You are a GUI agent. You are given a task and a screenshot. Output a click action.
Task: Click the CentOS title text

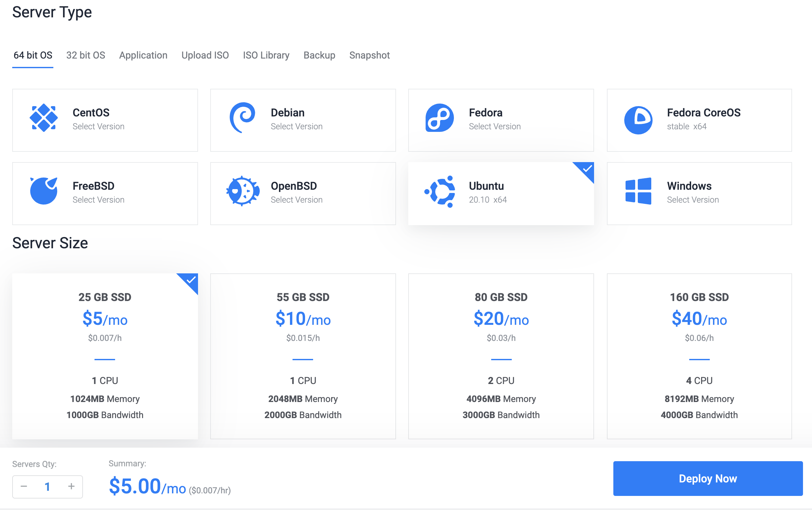click(91, 112)
